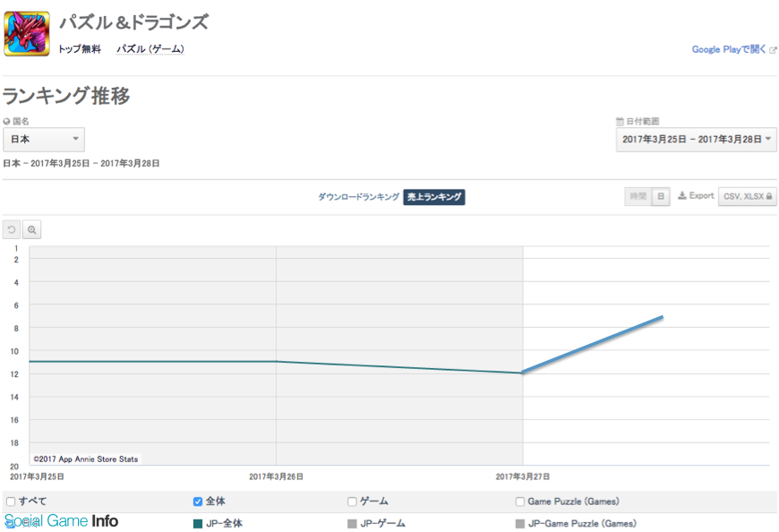Click the chart zoom magnifier icon
The image size is (779, 532).
[x=32, y=230]
